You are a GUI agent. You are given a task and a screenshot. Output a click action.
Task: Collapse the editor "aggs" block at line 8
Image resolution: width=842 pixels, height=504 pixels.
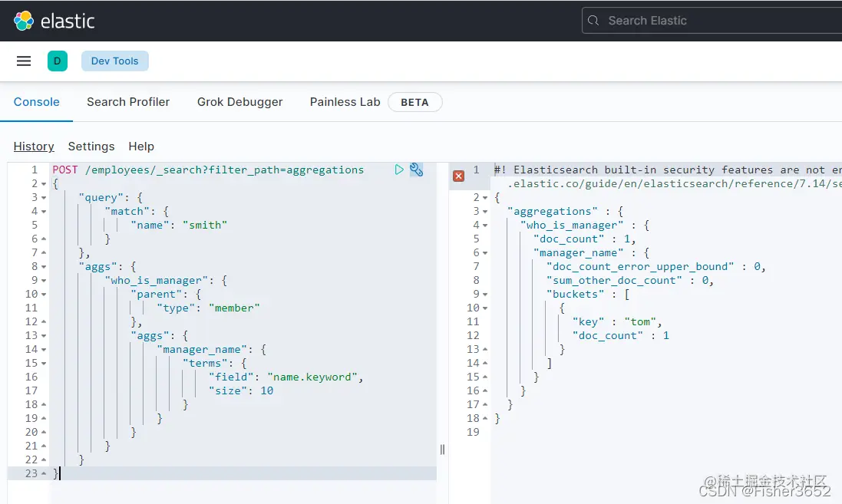44,267
